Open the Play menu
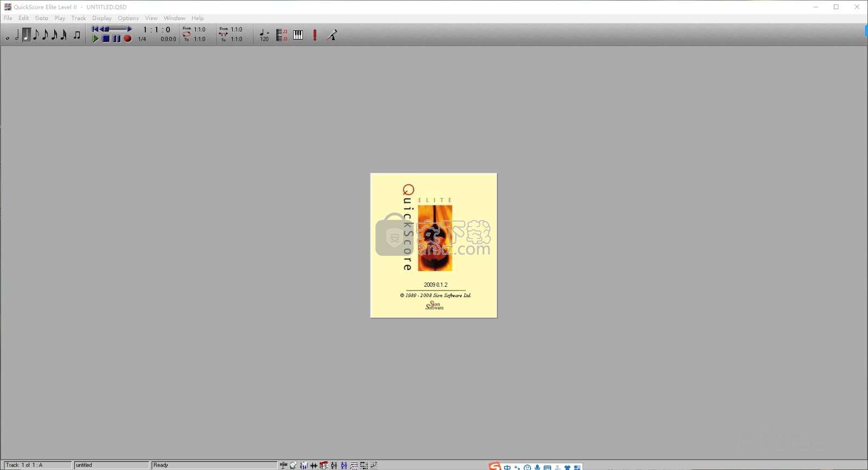 [60, 18]
